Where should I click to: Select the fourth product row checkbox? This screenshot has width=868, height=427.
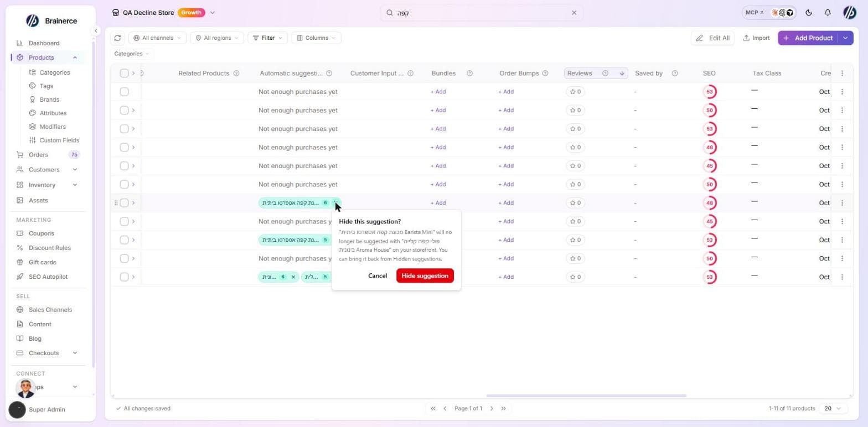(x=124, y=148)
